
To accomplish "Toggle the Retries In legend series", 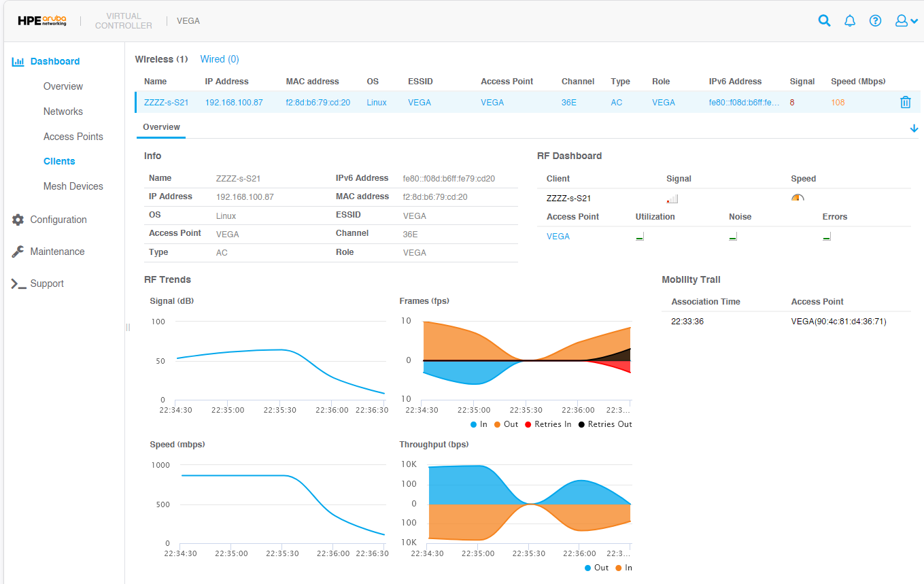I will (547, 424).
